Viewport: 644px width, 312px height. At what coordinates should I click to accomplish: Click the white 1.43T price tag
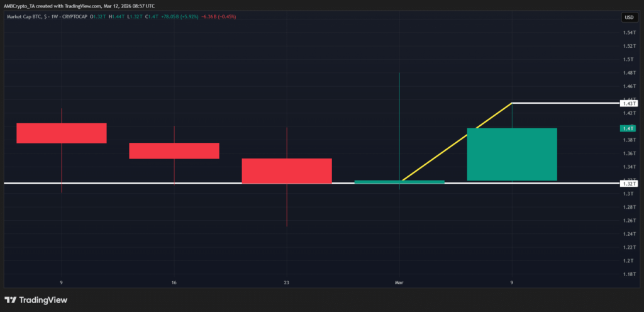[x=628, y=103]
